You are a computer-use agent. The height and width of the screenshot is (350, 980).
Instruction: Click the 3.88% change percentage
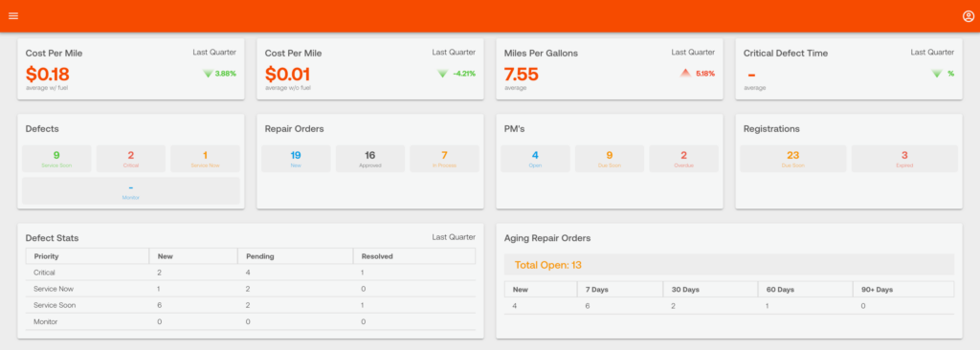click(x=226, y=74)
